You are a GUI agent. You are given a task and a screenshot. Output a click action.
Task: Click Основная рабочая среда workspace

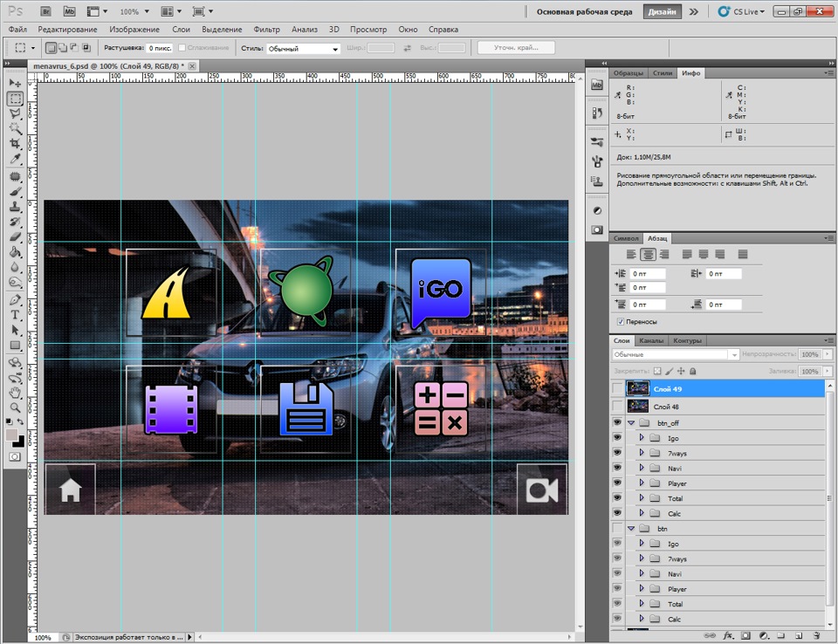584,11
